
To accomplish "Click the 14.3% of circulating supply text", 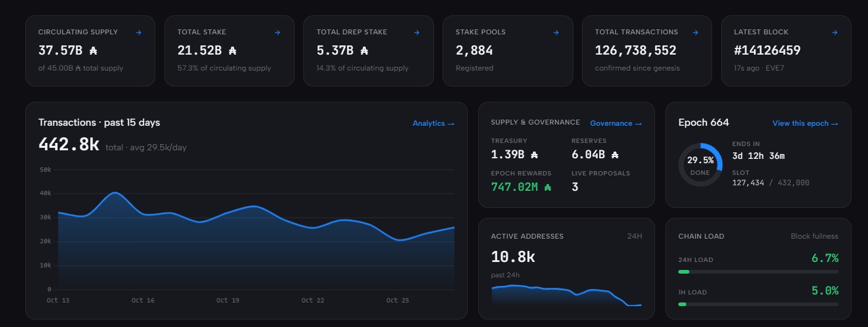I will tap(363, 68).
